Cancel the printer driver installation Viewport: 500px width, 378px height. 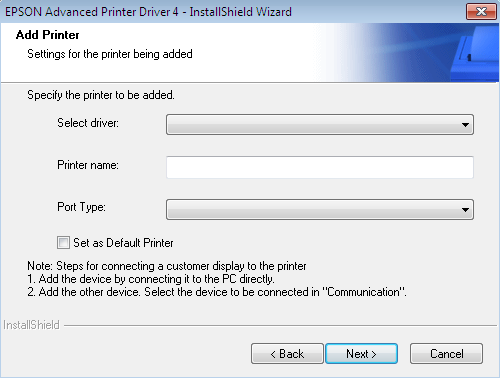coord(446,354)
